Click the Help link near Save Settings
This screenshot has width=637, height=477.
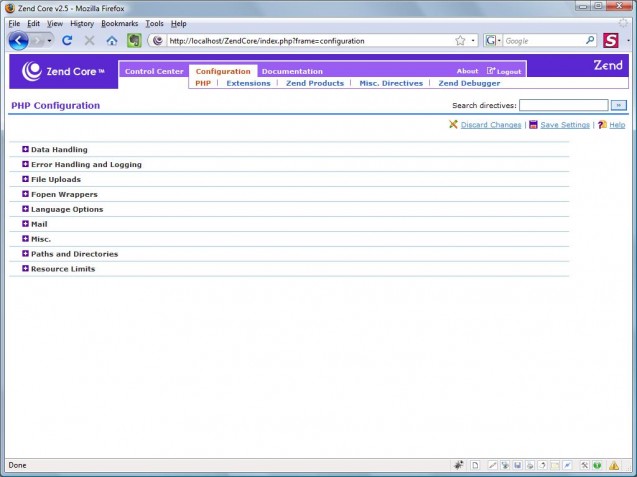(x=617, y=125)
